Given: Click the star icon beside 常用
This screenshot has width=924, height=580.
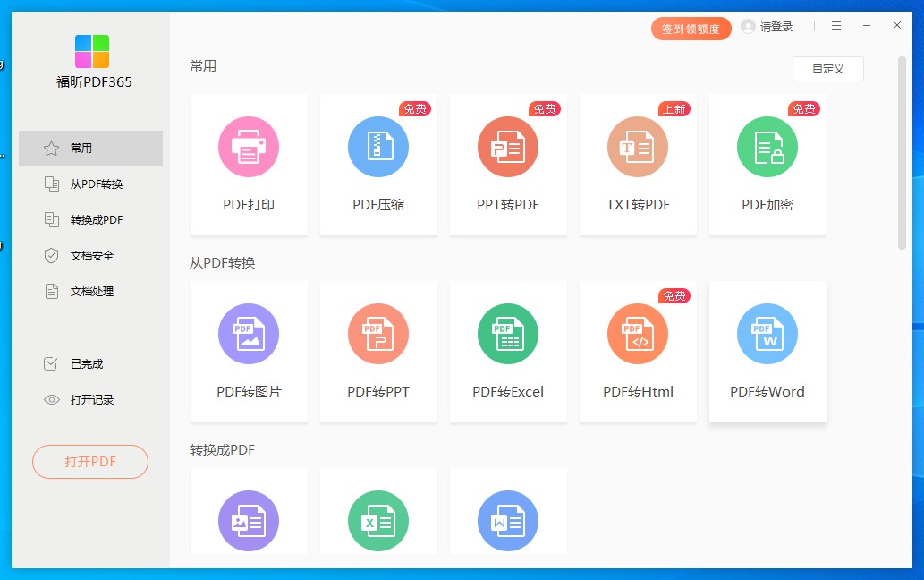Looking at the screenshot, I should (x=51, y=149).
